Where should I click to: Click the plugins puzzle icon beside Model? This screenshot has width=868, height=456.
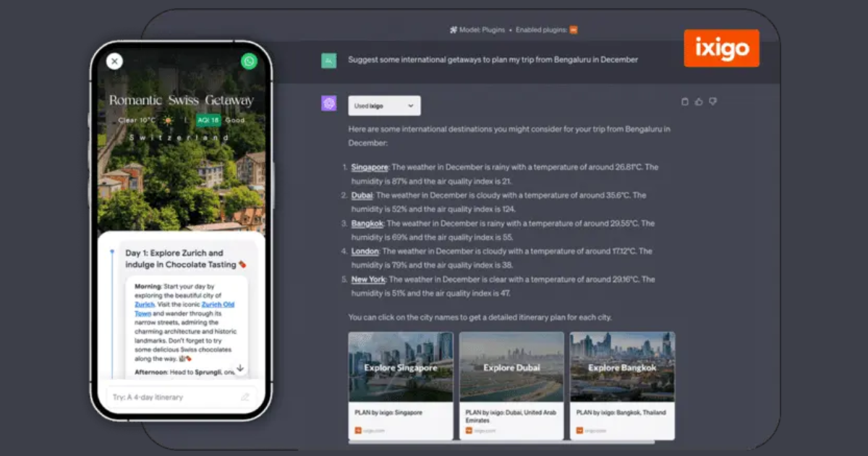click(x=453, y=30)
